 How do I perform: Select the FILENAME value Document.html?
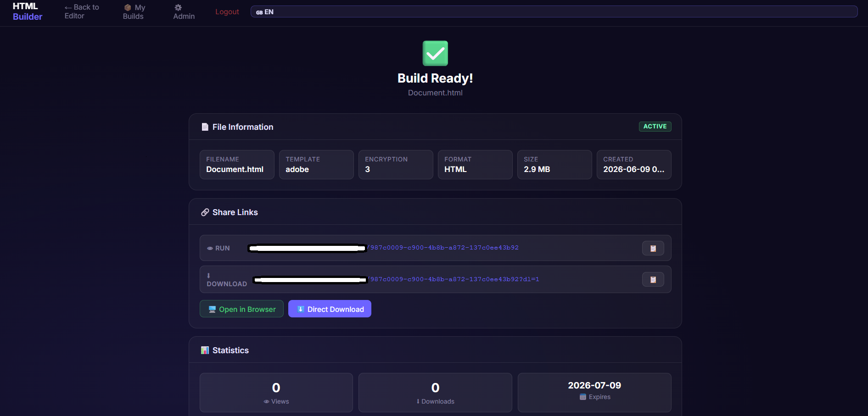(235, 169)
